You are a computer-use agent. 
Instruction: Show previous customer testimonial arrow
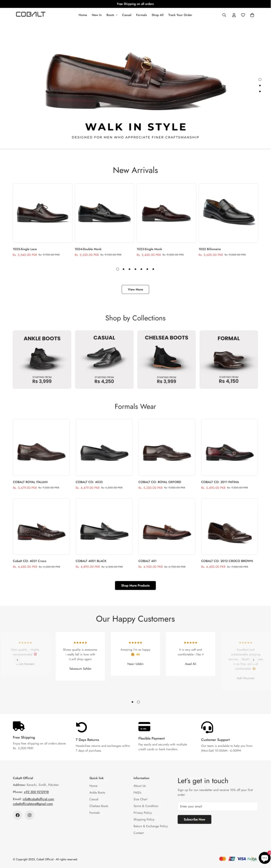17,660
